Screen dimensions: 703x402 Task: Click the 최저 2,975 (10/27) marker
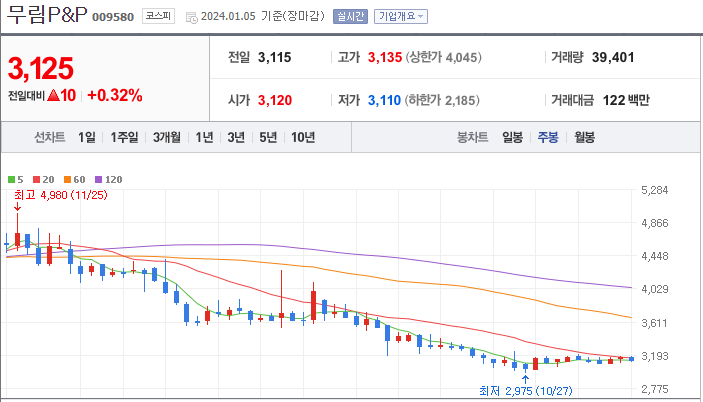coord(525,391)
